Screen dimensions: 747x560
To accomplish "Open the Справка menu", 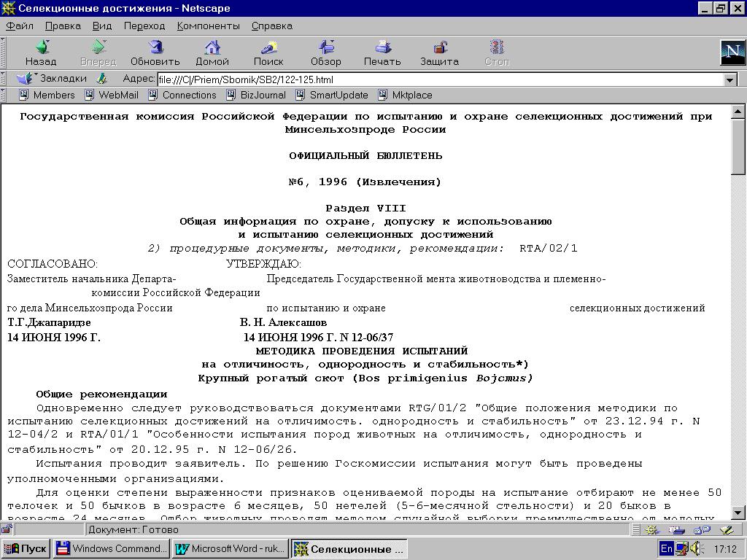I will 272,26.
